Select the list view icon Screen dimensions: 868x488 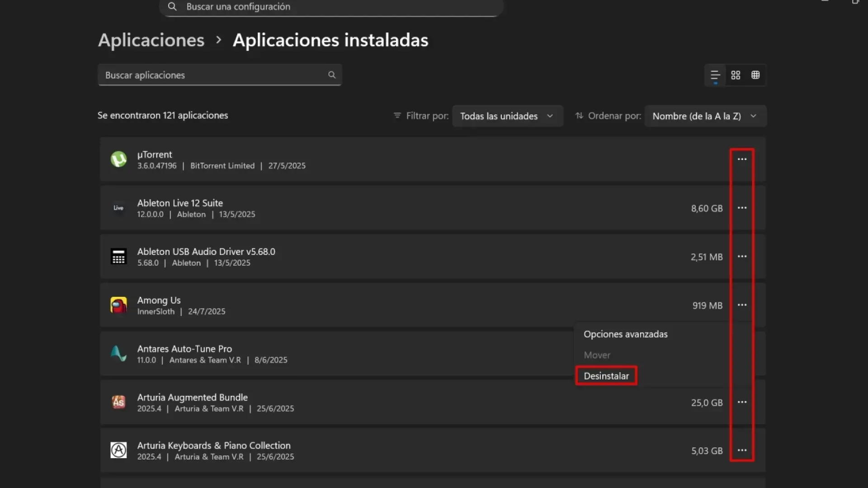click(x=714, y=75)
